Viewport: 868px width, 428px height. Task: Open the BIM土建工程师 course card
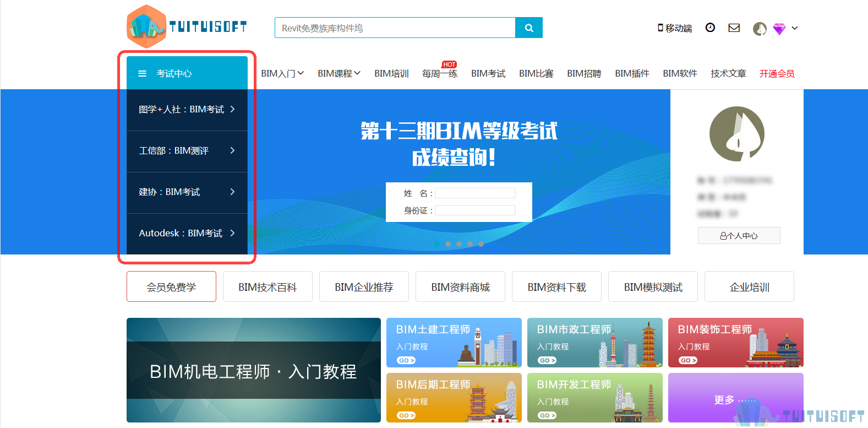pos(454,343)
